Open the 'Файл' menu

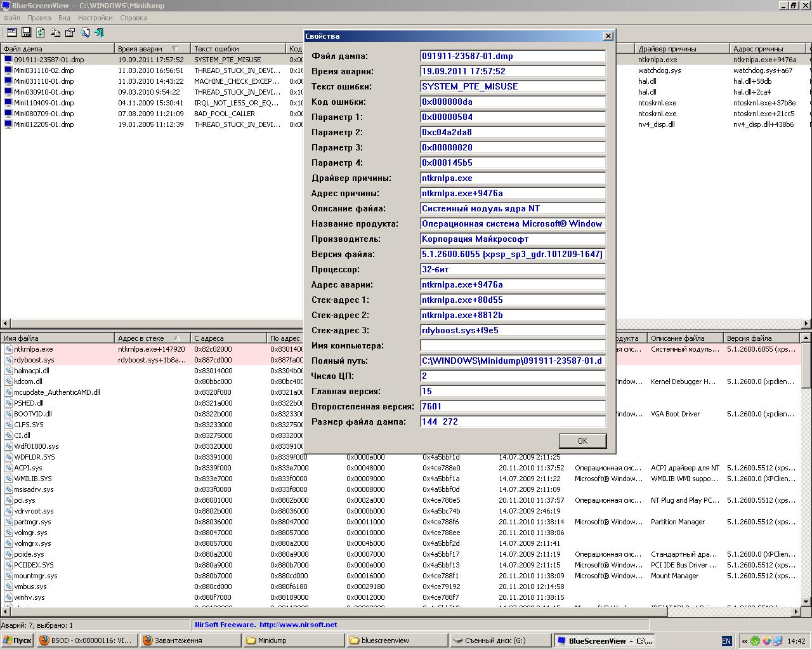click(x=11, y=18)
